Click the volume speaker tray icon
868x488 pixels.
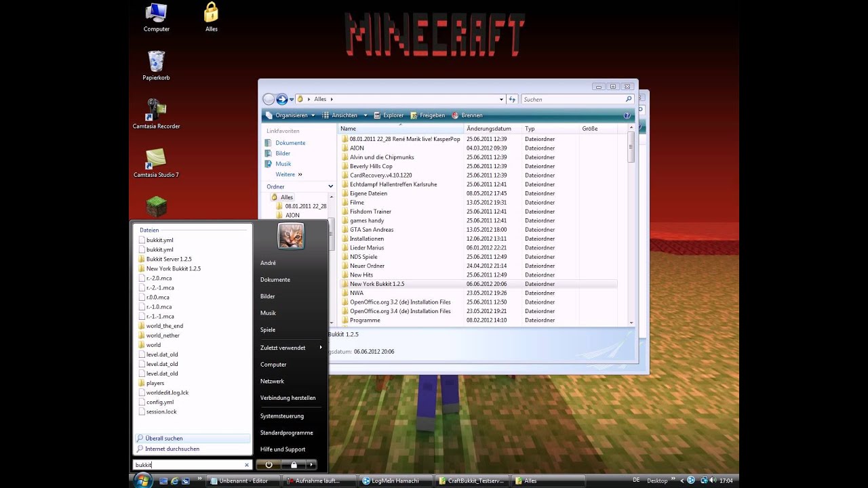(x=712, y=481)
